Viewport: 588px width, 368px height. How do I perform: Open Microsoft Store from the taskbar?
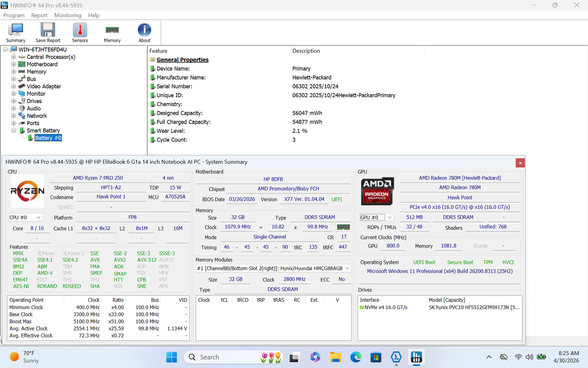(376, 357)
